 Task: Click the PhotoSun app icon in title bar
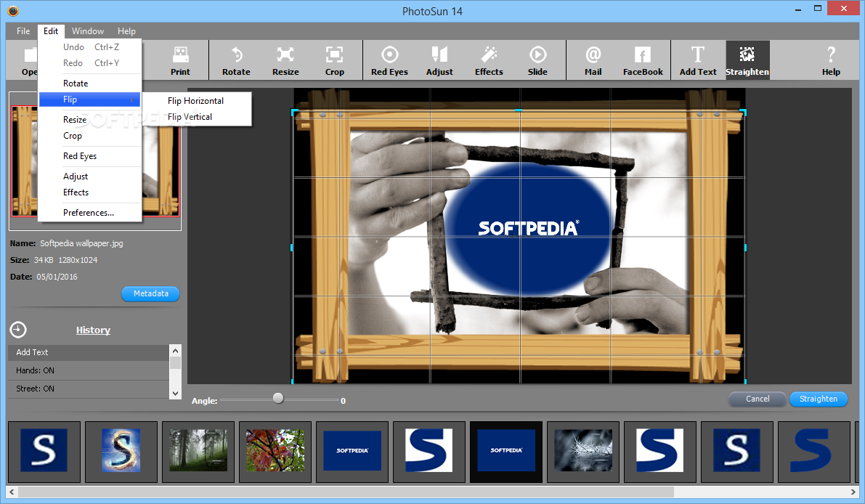click(x=13, y=10)
